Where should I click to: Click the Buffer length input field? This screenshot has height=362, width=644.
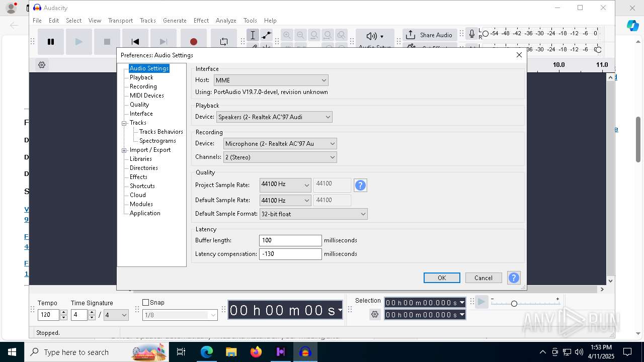pos(290,240)
